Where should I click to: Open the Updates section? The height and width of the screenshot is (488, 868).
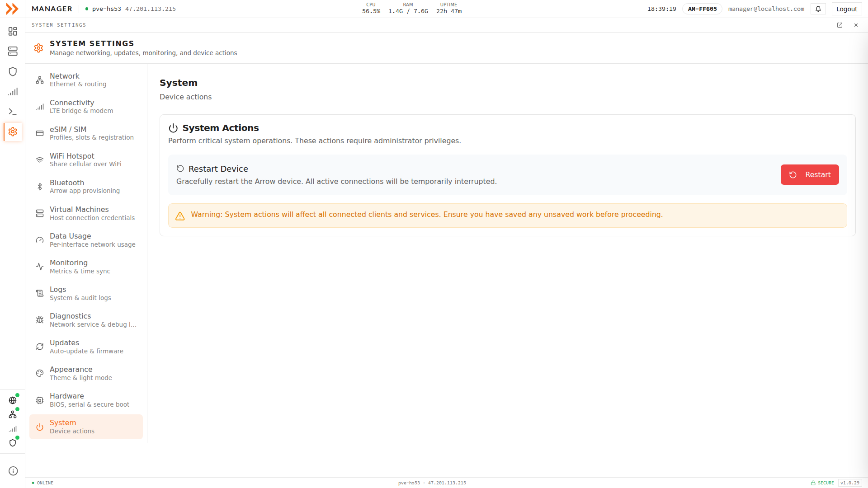coord(86,347)
